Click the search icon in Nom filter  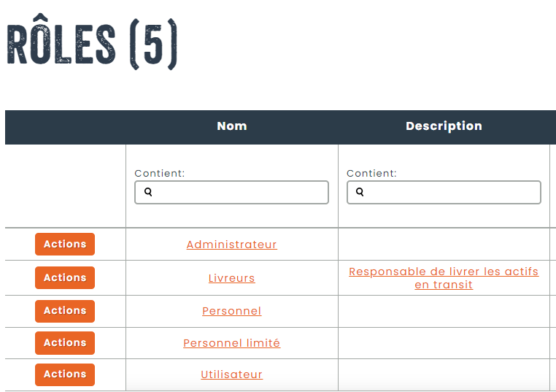click(x=148, y=192)
